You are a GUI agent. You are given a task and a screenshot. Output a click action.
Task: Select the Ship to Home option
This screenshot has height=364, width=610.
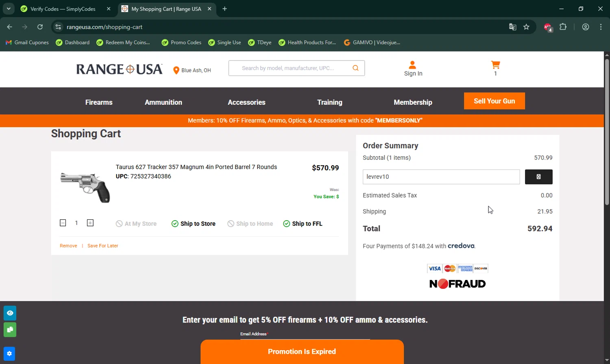click(250, 224)
